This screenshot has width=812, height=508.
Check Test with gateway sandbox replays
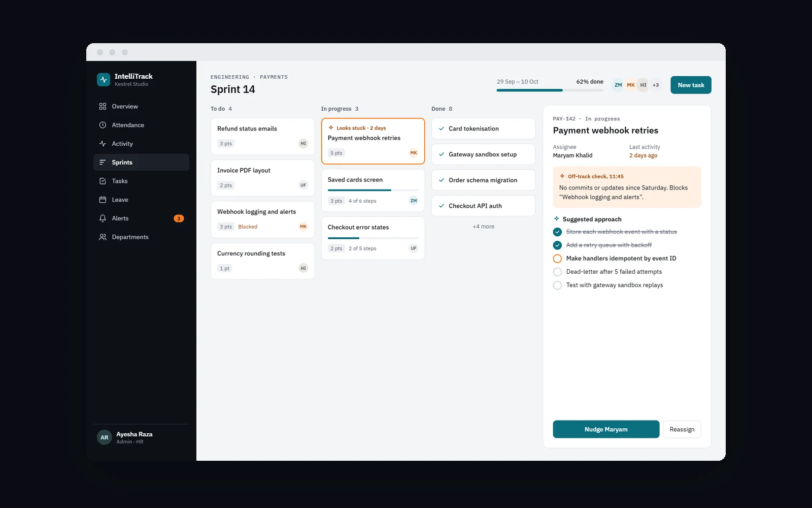[557, 285]
